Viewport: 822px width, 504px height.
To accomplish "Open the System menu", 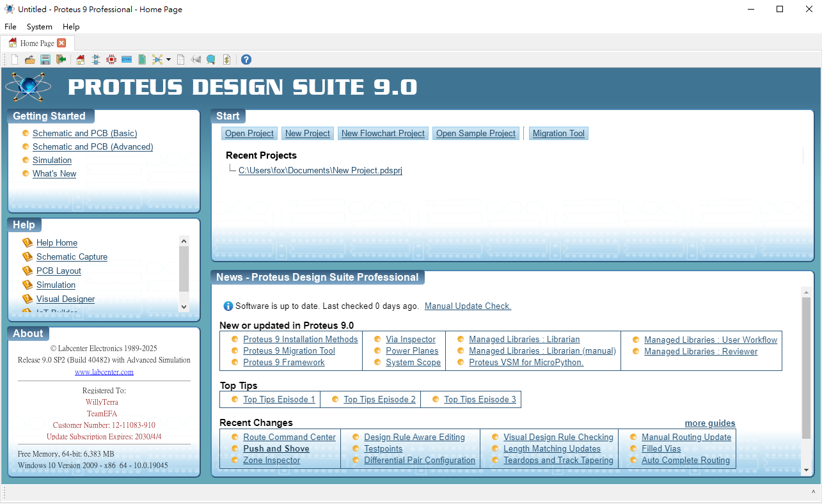I will click(x=40, y=27).
